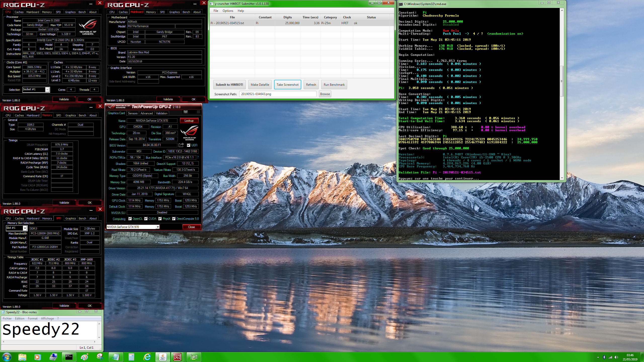This screenshot has width=644, height=362.
Task: Toggle the CUDA checkbox
Action: coord(146,219)
